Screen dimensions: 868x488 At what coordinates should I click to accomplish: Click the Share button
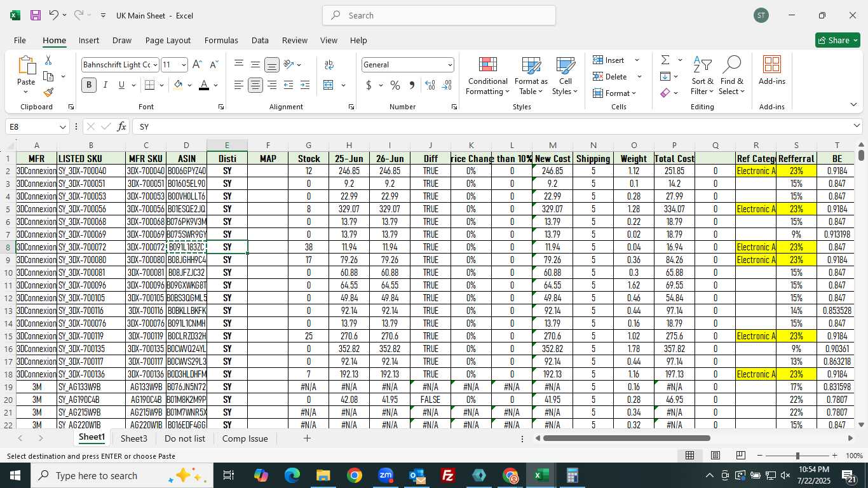tap(837, 40)
